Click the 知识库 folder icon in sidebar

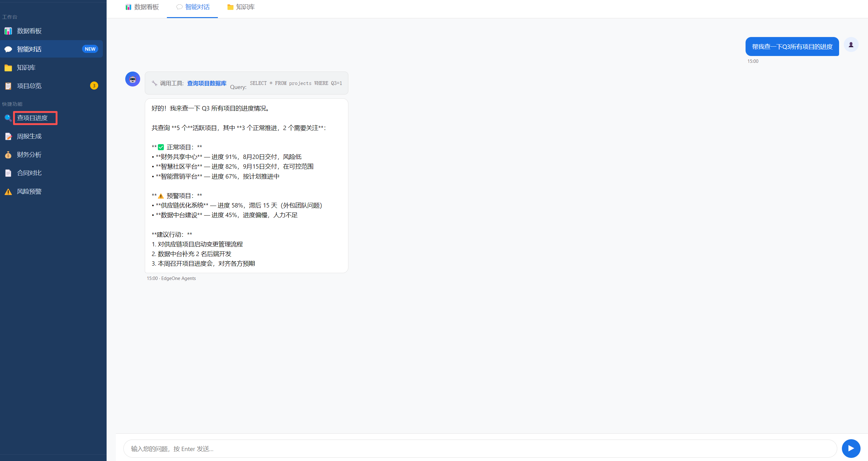[x=8, y=68]
